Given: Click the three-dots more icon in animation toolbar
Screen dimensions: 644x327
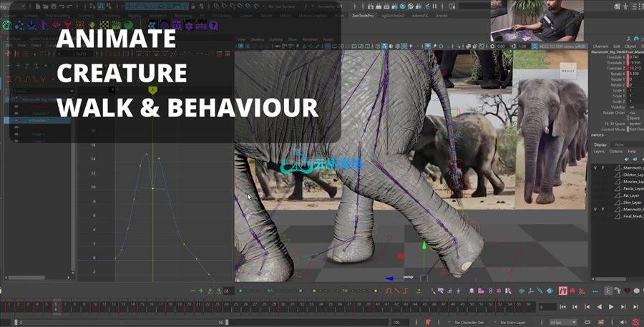Looking at the screenshot, I should (x=595, y=291).
